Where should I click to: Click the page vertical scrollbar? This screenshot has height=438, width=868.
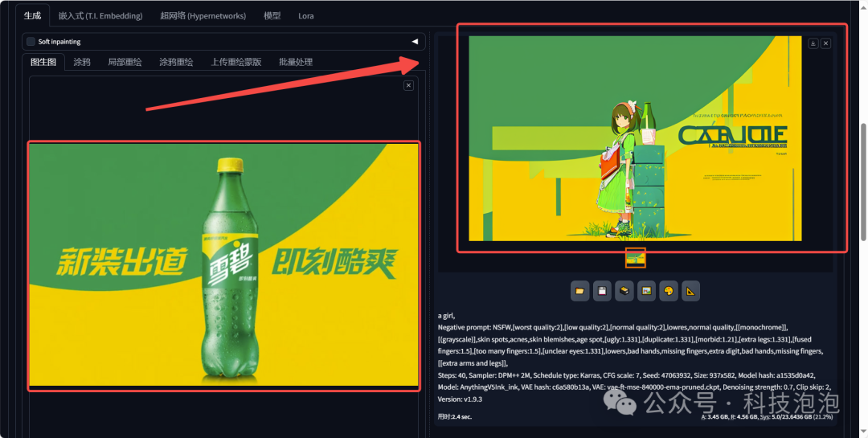[x=863, y=182]
